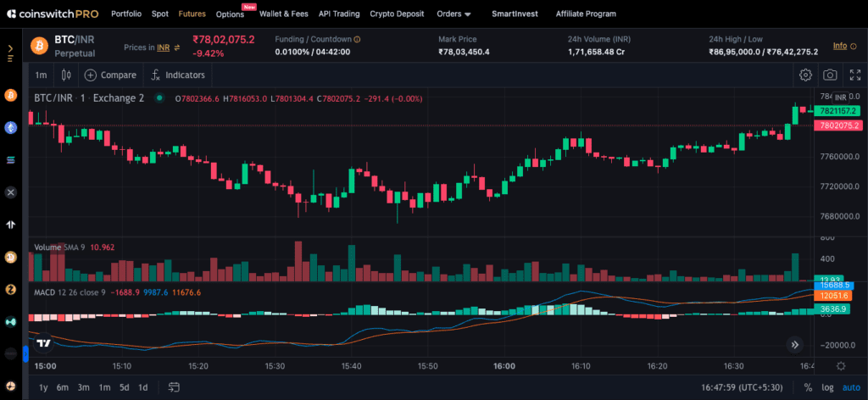Open Futures trading tab
868x400 pixels.
[x=192, y=14]
